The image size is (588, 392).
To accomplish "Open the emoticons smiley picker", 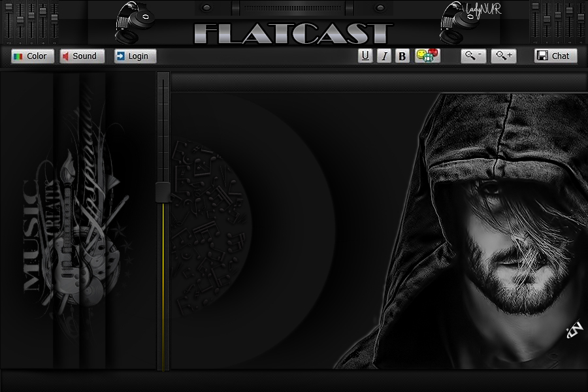I will click(427, 56).
